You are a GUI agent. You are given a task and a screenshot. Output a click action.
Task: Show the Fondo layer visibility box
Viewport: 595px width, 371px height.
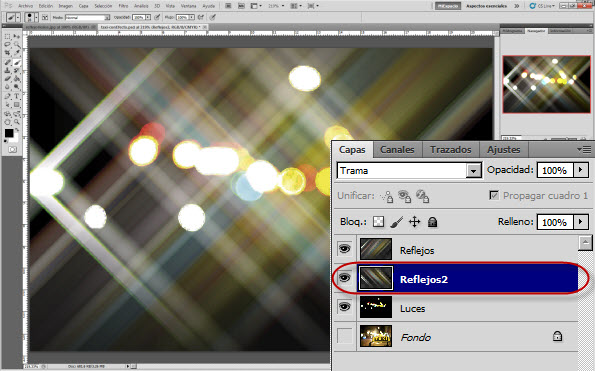(345, 336)
